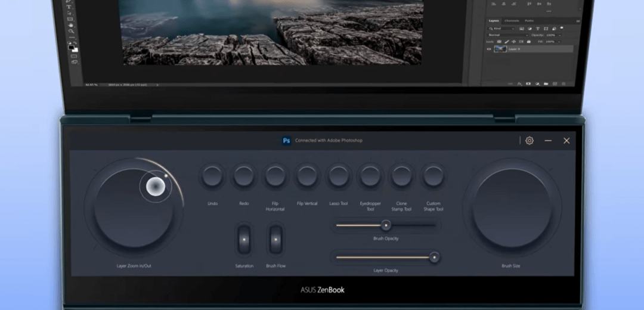This screenshot has height=310, width=644.
Task: Click the Photoshop Ps logo icon
Action: (x=287, y=141)
